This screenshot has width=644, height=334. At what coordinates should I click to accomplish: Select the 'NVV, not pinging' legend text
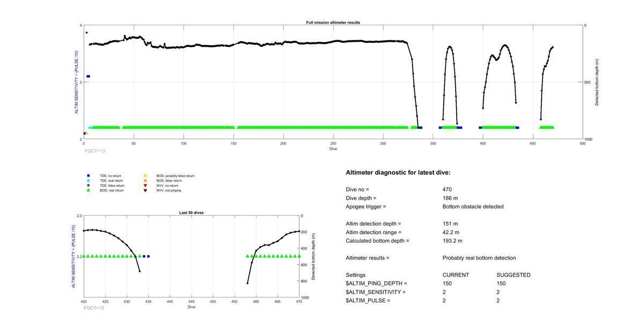pyautogui.click(x=169, y=191)
